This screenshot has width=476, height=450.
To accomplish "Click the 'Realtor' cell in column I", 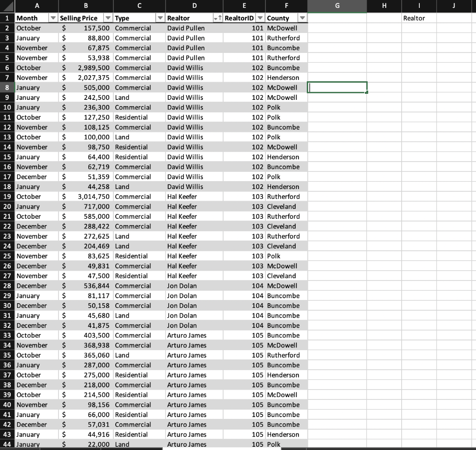I will tap(419, 18).
